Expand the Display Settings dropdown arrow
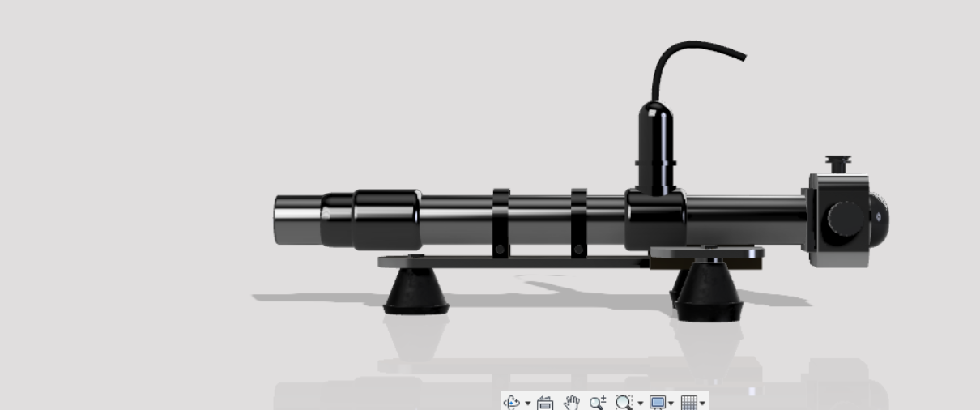The width and height of the screenshot is (980, 410). (x=671, y=404)
